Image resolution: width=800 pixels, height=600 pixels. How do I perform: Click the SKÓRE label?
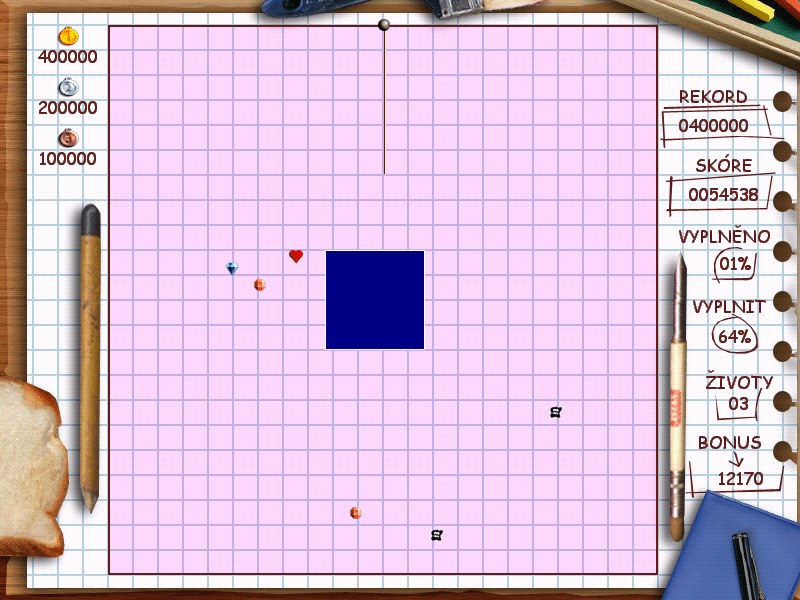[723, 165]
